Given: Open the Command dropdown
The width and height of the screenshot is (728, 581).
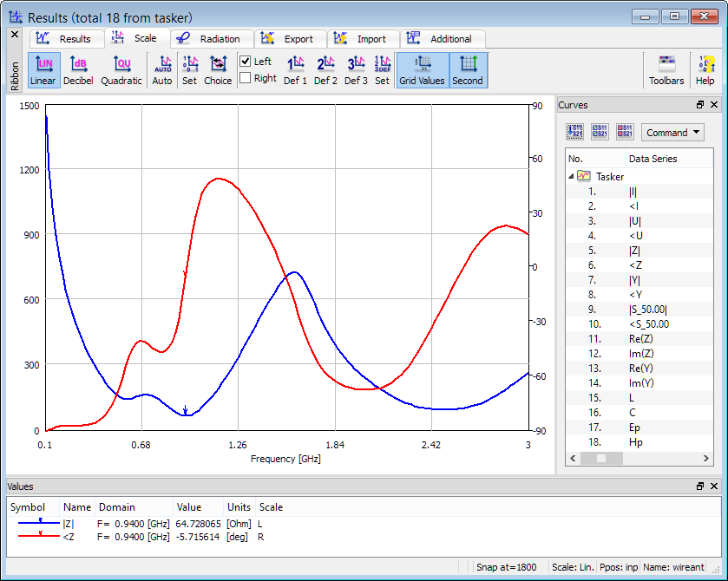Looking at the screenshot, I should coord(672,133).
